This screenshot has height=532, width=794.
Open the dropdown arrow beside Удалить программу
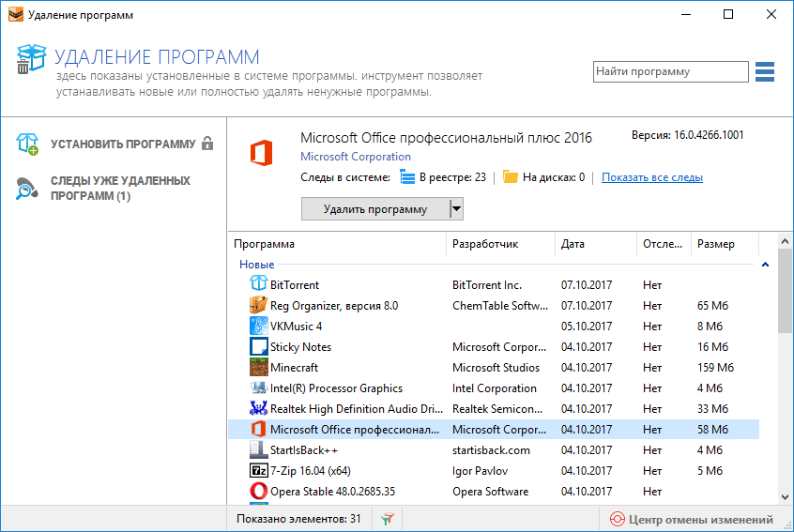[457, 208]
